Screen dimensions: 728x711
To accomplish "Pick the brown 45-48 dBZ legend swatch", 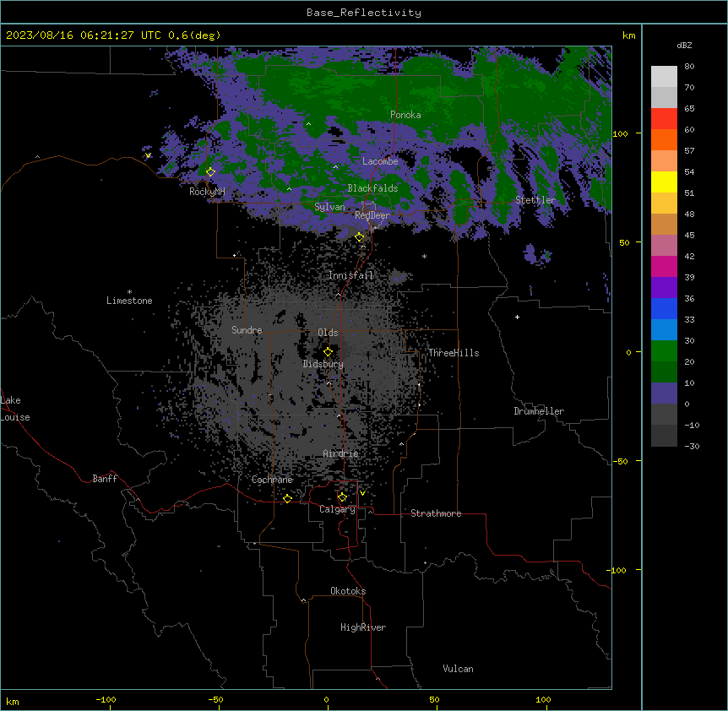I will click(x=664, y=224).
